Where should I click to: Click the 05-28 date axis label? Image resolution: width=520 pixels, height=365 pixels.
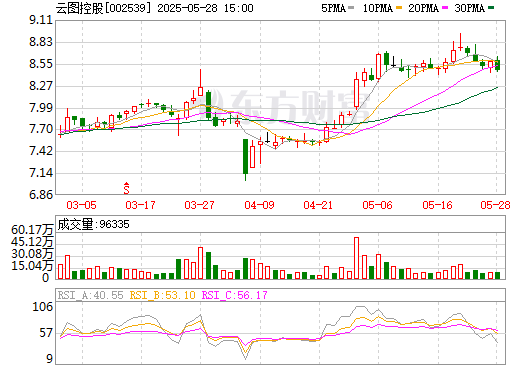(495, 205)
